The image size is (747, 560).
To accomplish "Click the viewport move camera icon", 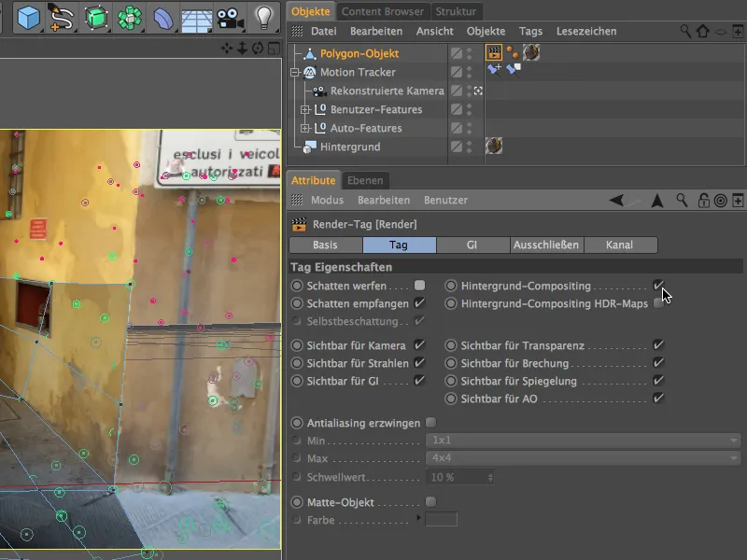I will (227, 49).
